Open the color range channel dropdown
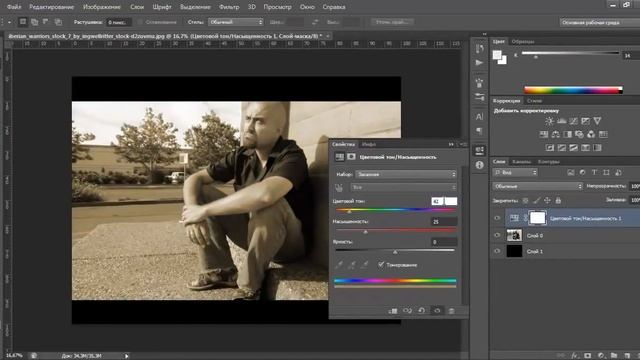 (x=403, y=187)
